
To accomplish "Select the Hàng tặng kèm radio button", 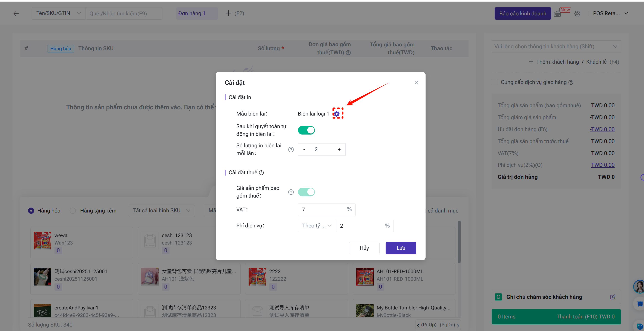I will pos(73,211).
